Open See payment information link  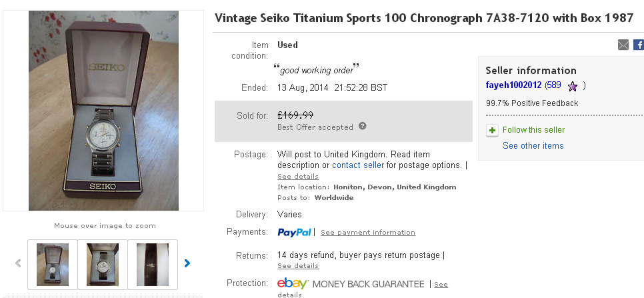click(367, 233)
